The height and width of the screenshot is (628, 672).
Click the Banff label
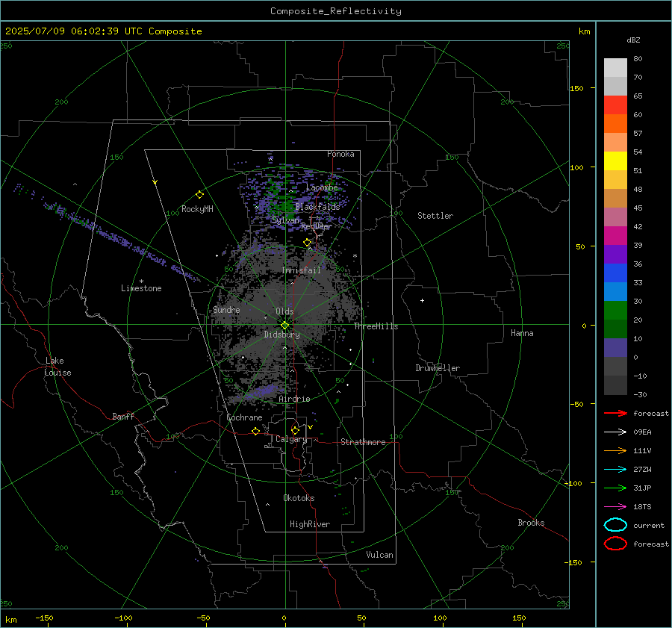tap(123, 416)
